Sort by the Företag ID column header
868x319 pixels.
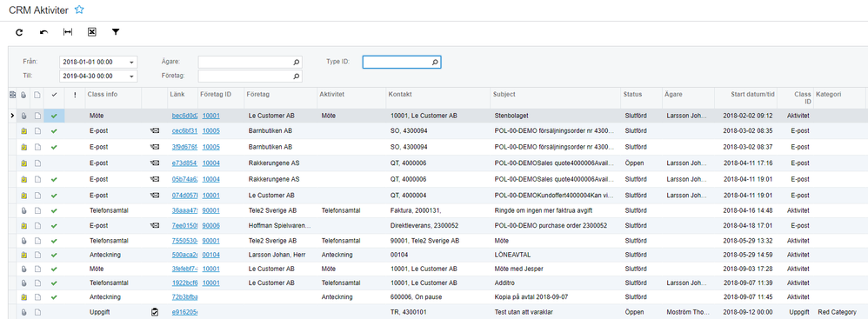pos(216,95)
